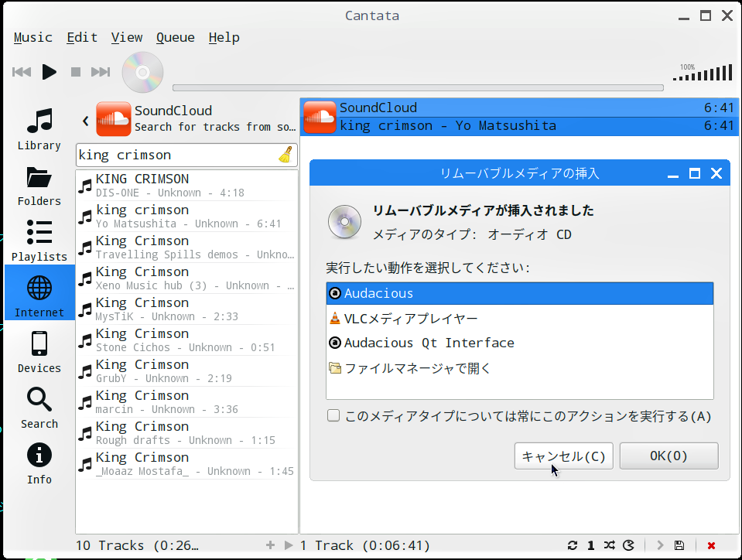Select King Crimson by GrubY track

[x=187, y=371]
